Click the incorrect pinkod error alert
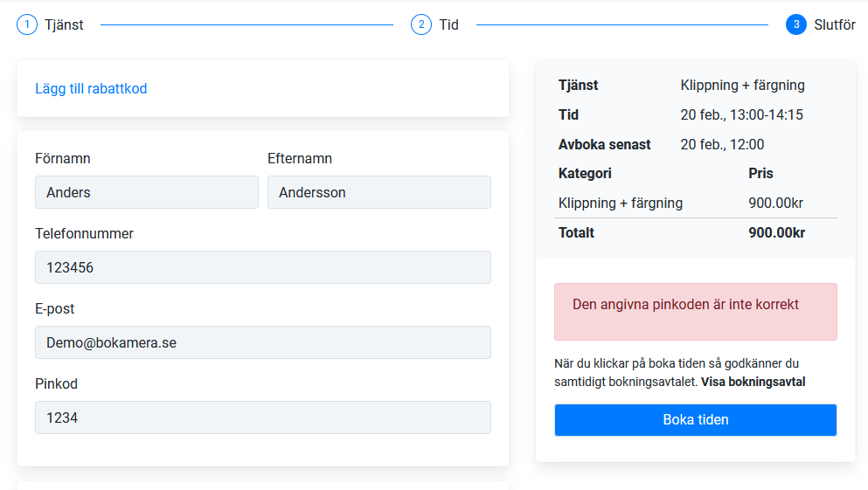The height and width of the screenshot is (490, 868). point(696,312)
